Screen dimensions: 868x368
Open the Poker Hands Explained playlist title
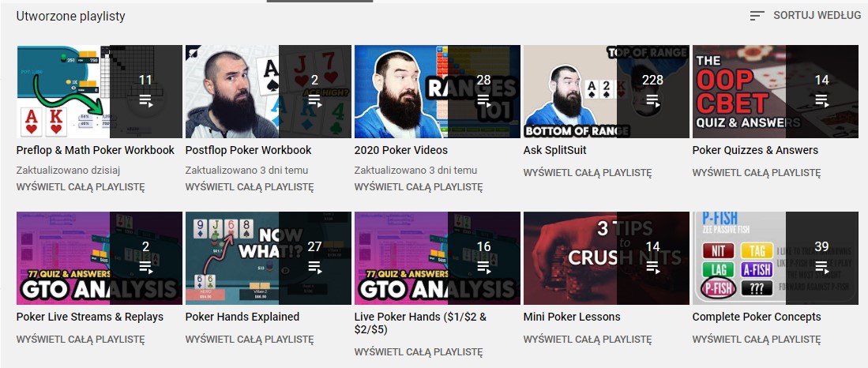click(242, 317)
